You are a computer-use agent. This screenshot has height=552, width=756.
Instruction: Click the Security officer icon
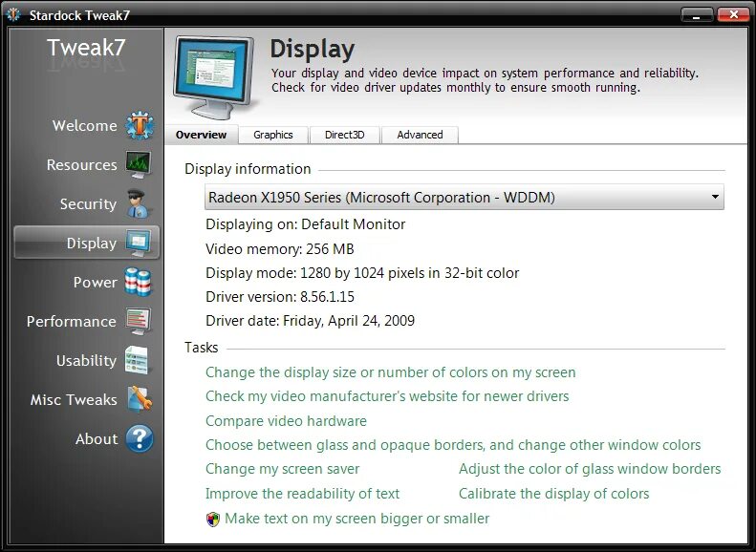(x=139, y=203)
